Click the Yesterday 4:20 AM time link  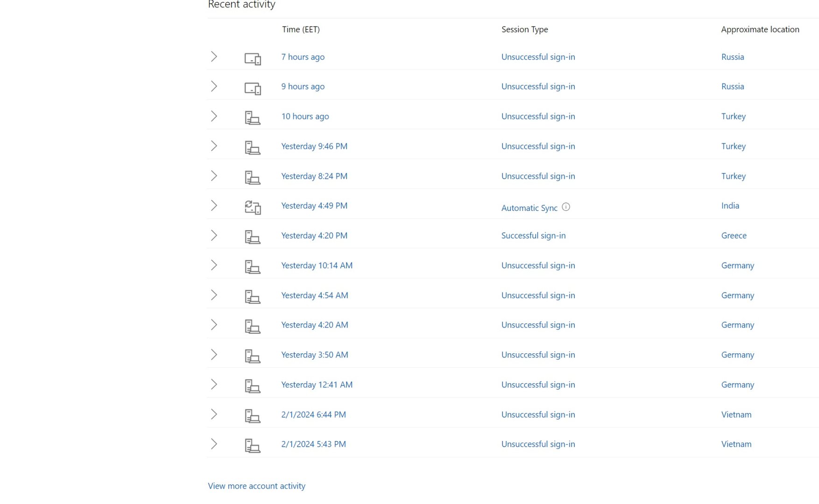point(314,325)
